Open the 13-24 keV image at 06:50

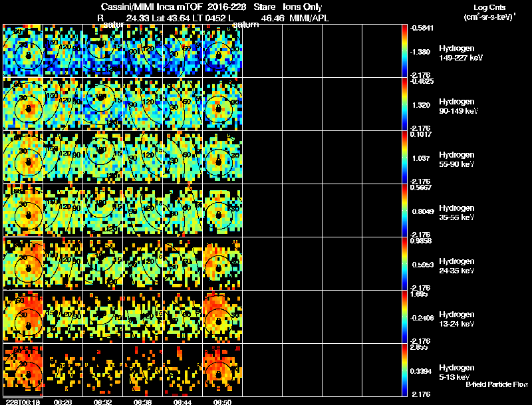223,317
